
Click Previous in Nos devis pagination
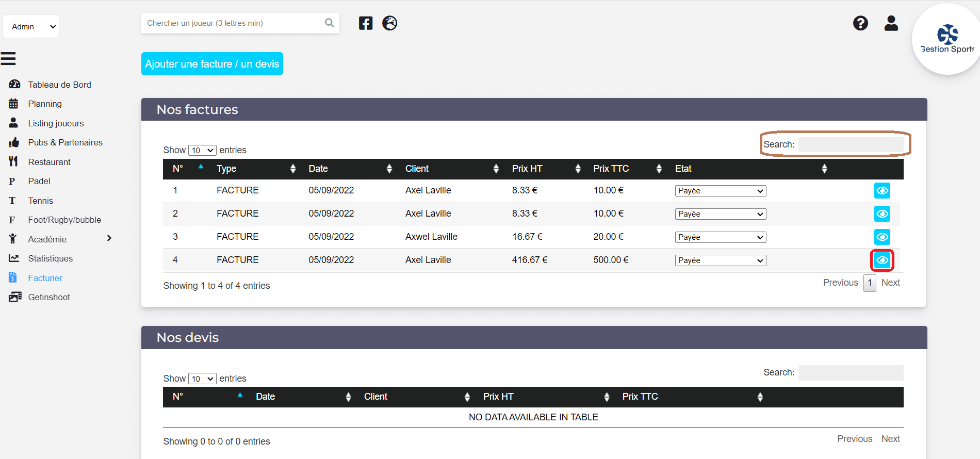tap(855, 439)
